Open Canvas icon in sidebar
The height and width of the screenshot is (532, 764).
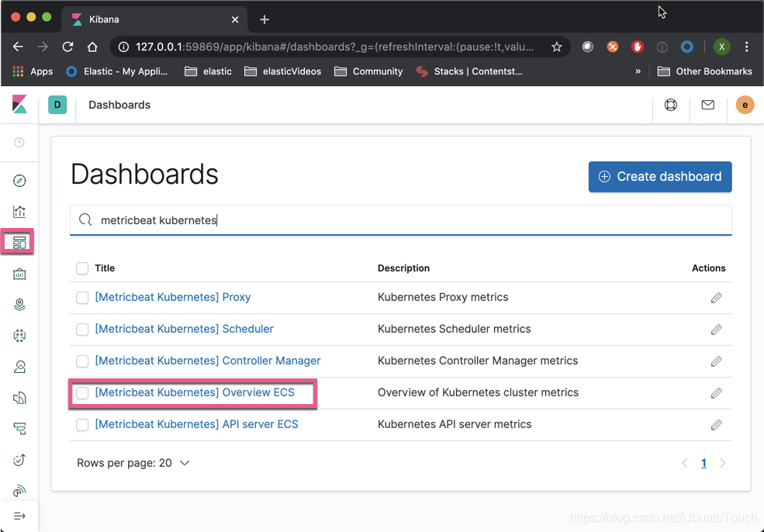tap(19, 274)
